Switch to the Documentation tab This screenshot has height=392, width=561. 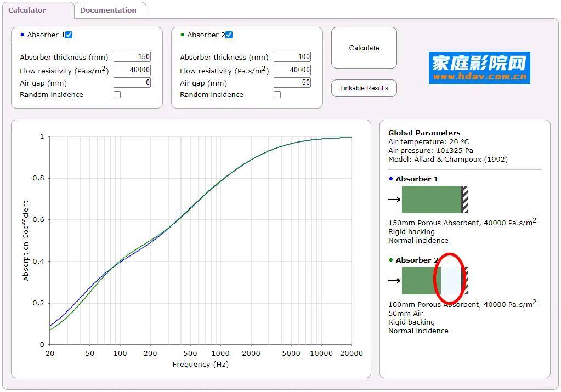[108, 10]
